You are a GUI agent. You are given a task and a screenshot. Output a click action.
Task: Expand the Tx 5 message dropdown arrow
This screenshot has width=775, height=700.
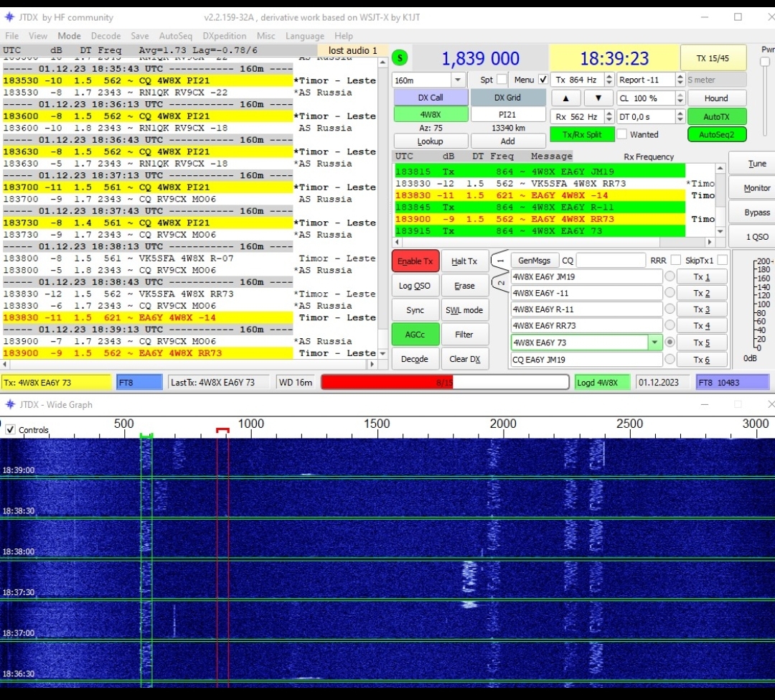pyautogui.click(x=654, y=343)
